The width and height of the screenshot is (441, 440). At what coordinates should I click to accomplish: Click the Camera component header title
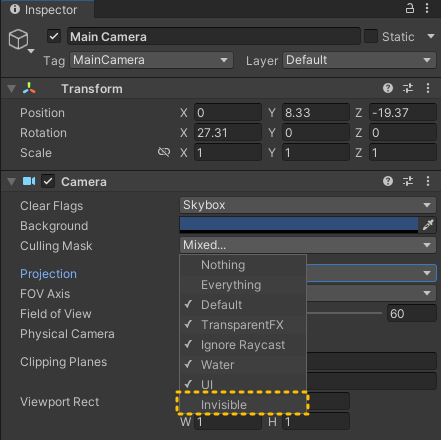click(x=84, y=182)
